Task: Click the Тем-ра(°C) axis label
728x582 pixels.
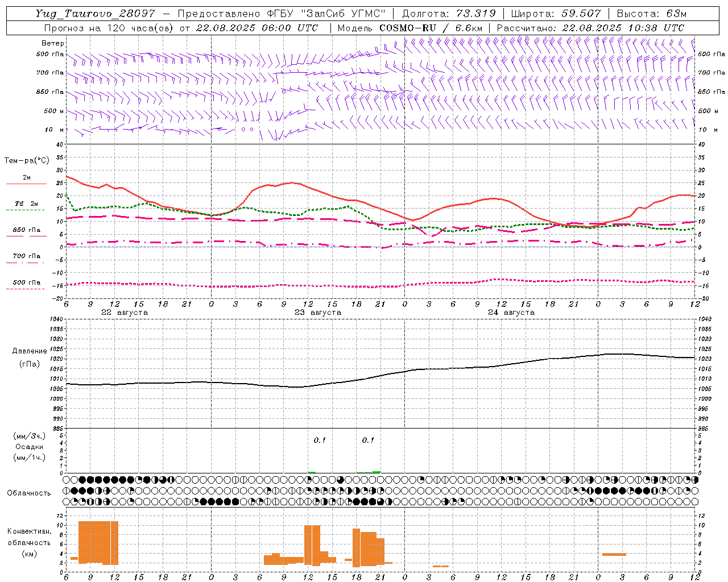Action: (27, 161)
